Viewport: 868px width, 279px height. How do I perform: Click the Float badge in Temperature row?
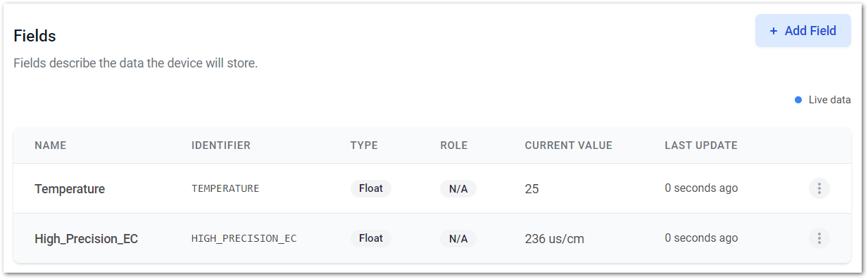point(371,188)
